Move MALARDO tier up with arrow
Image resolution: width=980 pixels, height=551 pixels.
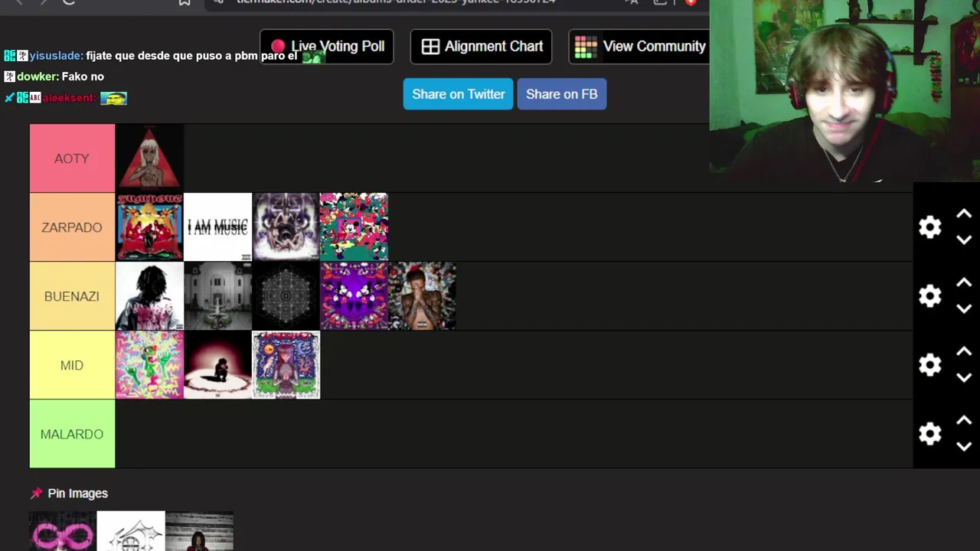point(964,421)
